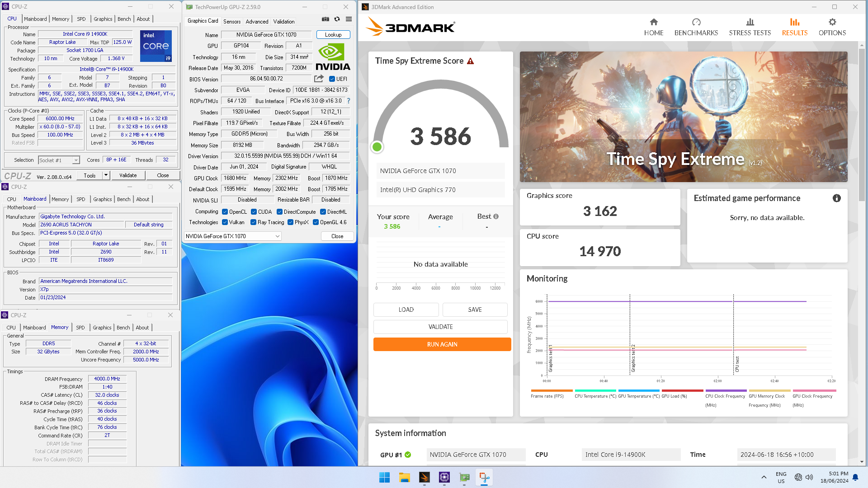Viewport: 868px width, 488px height.
Task: Open the NVIDIA GeForce GTX 1070 GPU dropdown
Action: coord(233,236)
